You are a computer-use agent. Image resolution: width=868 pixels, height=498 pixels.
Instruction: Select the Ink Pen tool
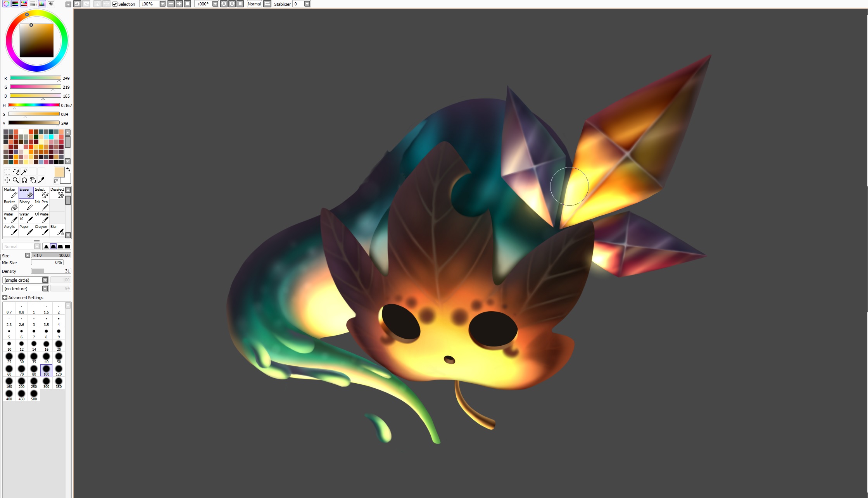click(x=41, y=205)
